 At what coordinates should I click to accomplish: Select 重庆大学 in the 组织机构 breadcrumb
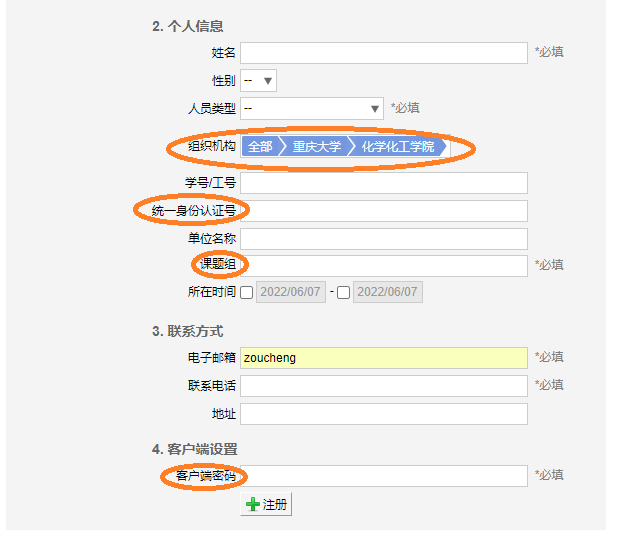(317, 146)
